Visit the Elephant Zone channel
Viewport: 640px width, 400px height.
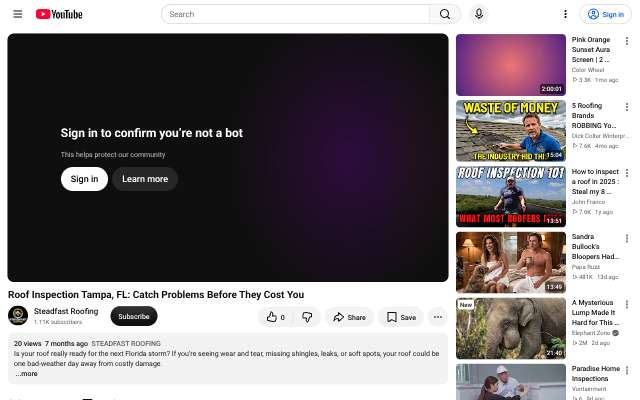tap(591, 333)
